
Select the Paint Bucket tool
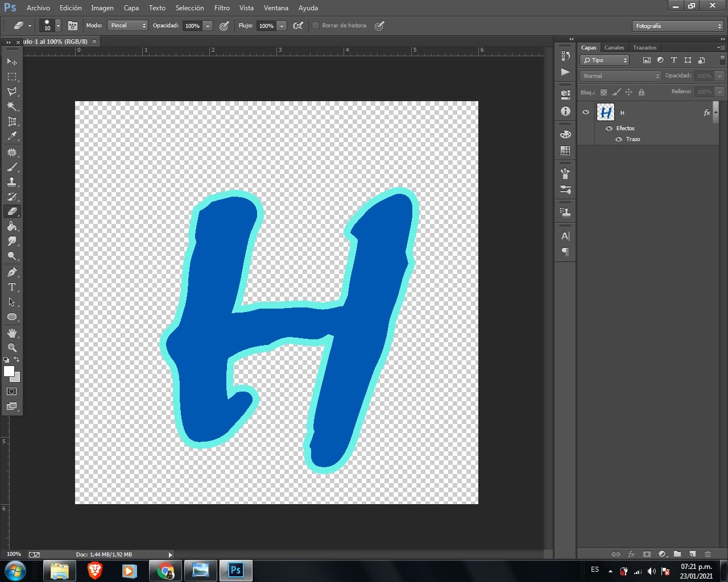tap(12, 226)
